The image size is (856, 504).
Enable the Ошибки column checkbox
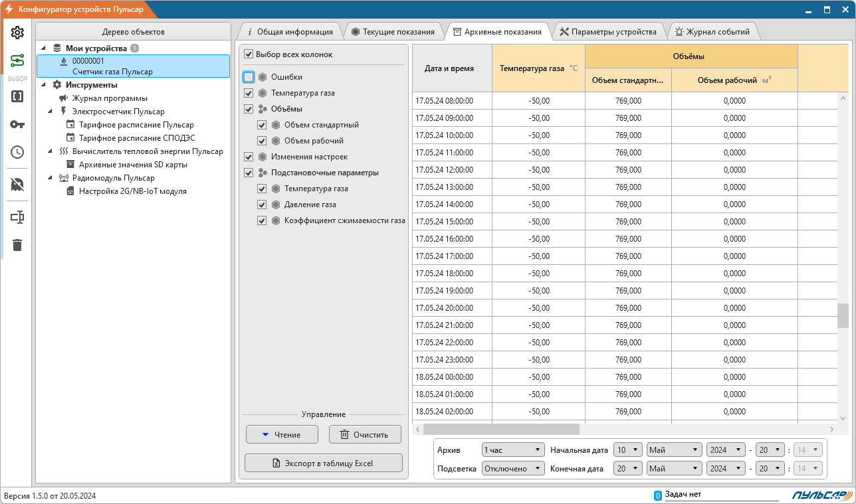[249, 77]
